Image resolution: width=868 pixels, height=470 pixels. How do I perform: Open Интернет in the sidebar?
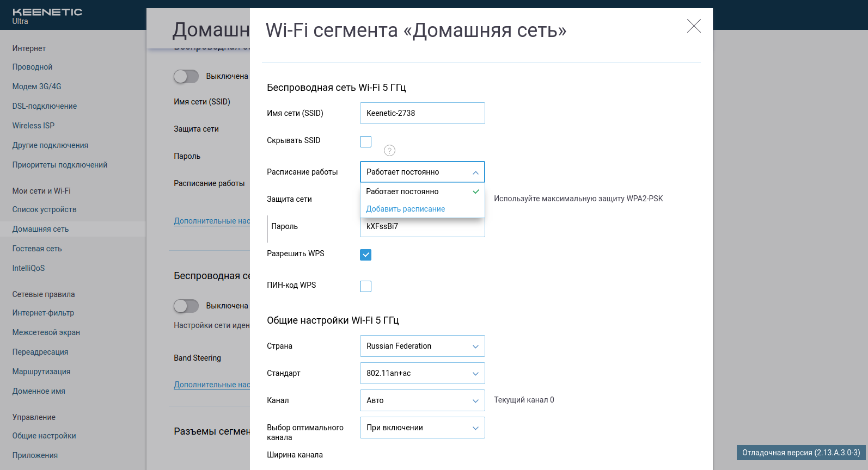[x=29, y=48]
